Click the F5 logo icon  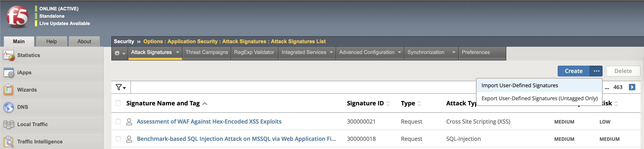(x=17, y=16)
